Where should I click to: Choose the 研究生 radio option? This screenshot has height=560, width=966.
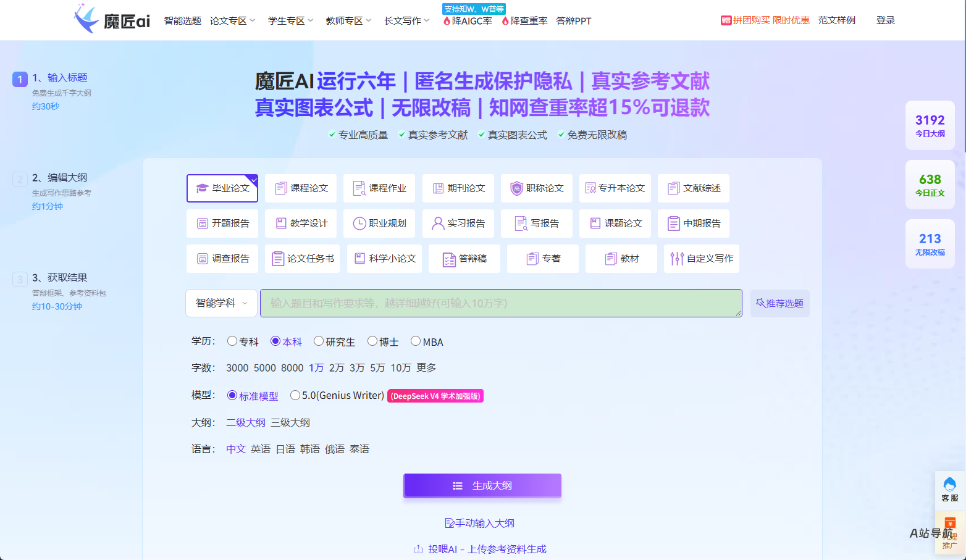(x=319, y=341)
